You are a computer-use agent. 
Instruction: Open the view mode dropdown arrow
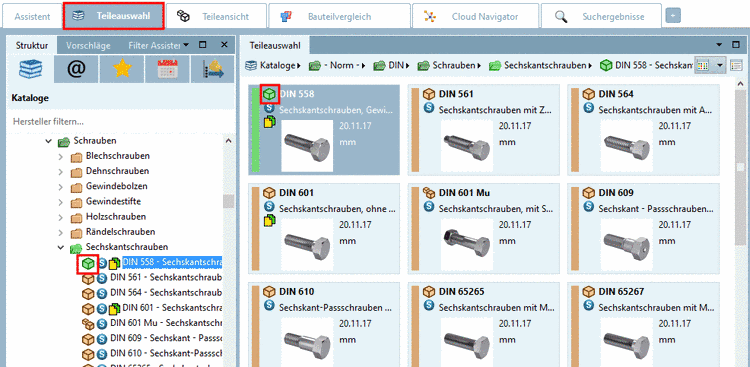(720, 66)
